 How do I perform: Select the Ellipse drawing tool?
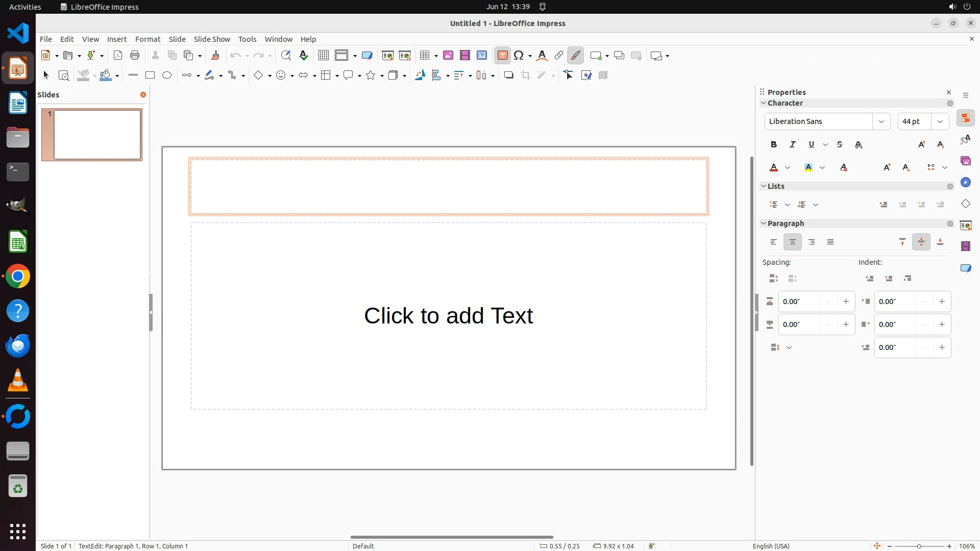(167, 76)
